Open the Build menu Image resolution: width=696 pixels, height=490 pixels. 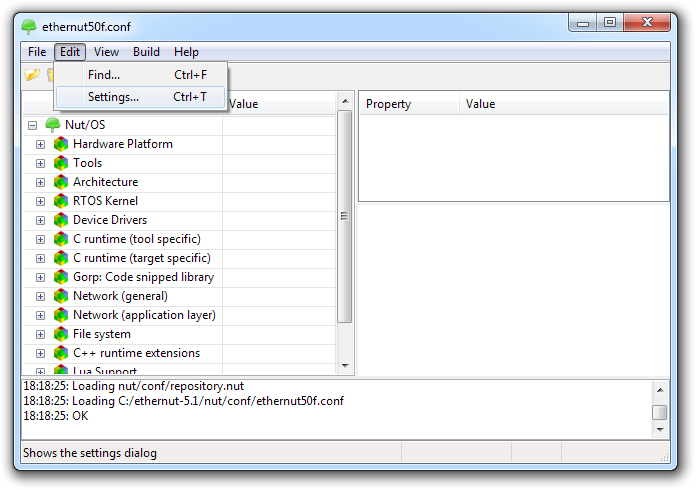tap(146, 52)
